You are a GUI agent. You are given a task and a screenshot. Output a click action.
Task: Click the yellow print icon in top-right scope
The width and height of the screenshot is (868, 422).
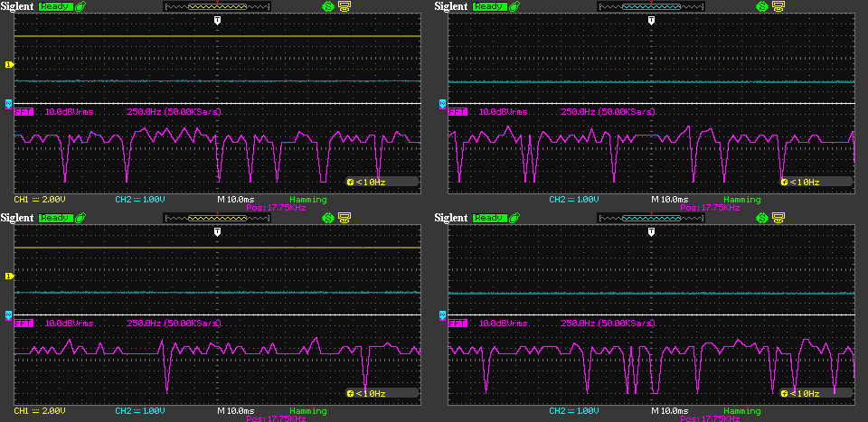coord(778,6)
